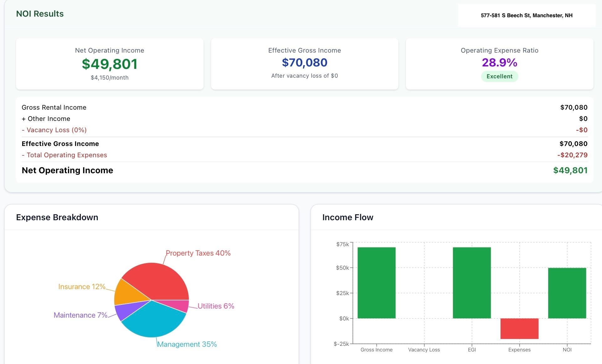Click the green EGI bar

click(472, 283)
